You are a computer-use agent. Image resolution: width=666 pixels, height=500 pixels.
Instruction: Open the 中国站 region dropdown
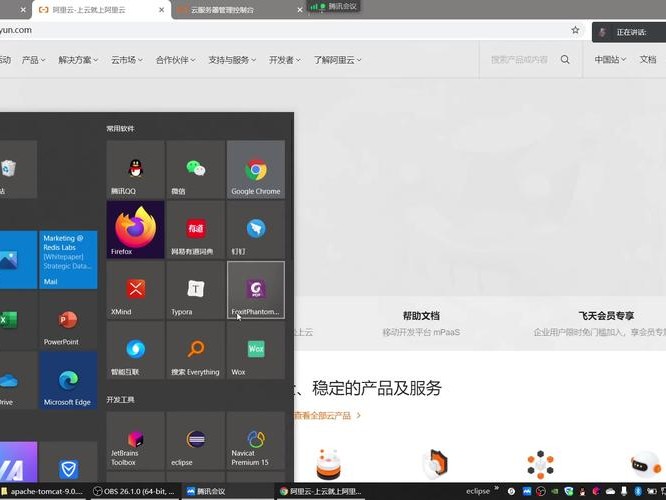click(610, 59)
